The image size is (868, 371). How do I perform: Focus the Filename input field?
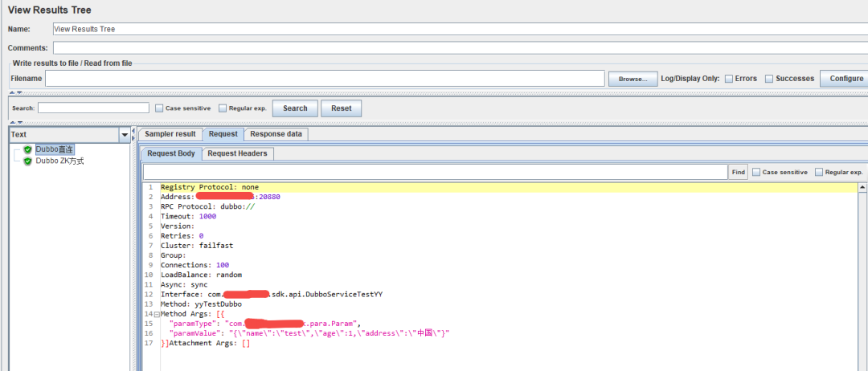pos(325,79)
